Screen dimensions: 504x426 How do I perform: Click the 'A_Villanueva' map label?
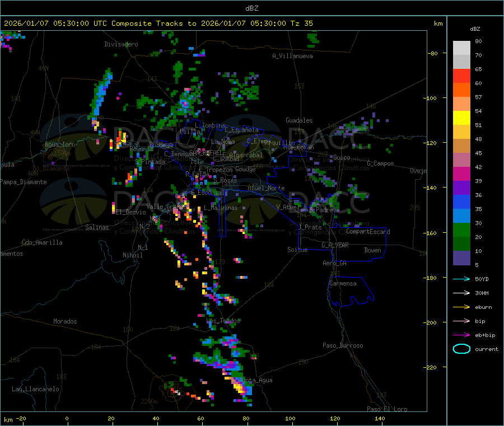[292, 56]
